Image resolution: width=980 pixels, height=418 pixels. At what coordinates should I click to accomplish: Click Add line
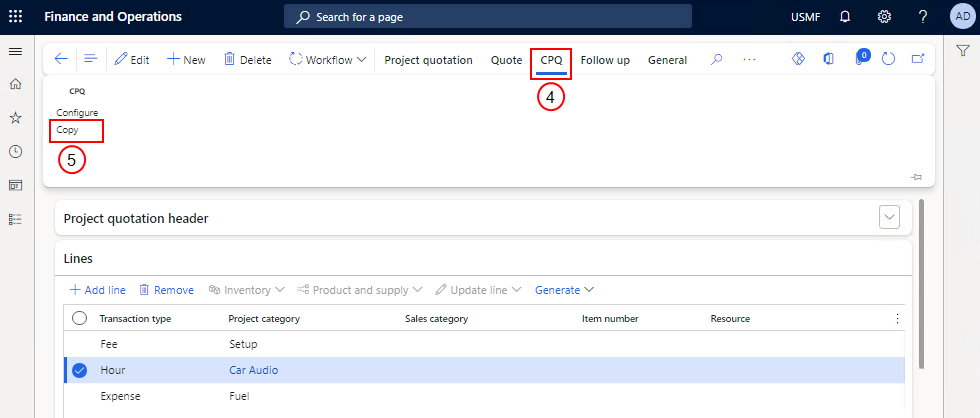coord(98,290)
